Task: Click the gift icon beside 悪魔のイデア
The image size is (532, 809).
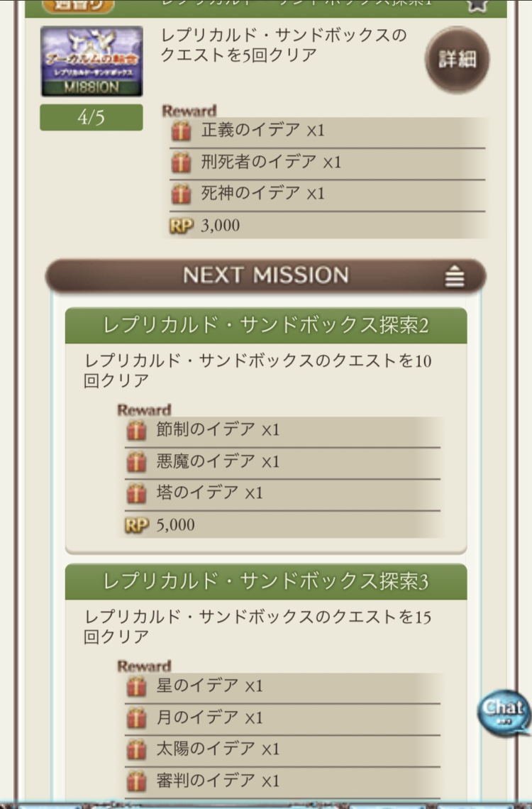Action: pyautogui.click(x=137, y=462)
